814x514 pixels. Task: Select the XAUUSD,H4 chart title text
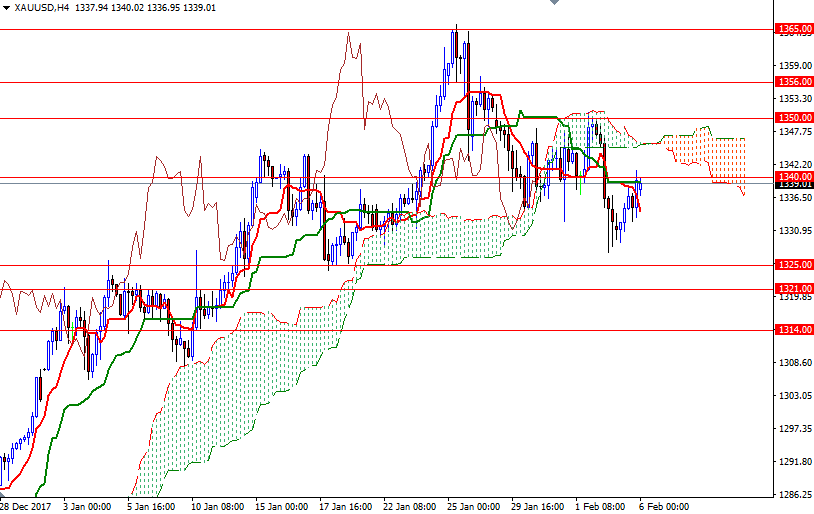coord(42,7)
